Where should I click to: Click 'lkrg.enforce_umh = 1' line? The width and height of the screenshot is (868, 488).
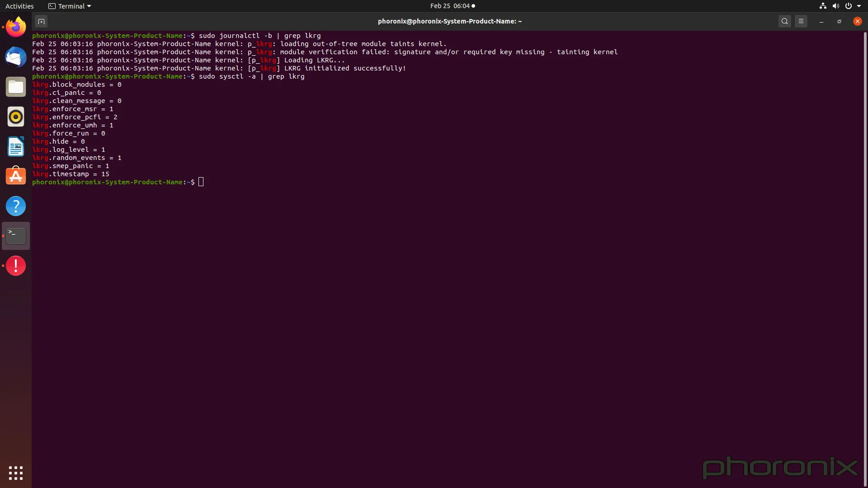coord(73,125)
